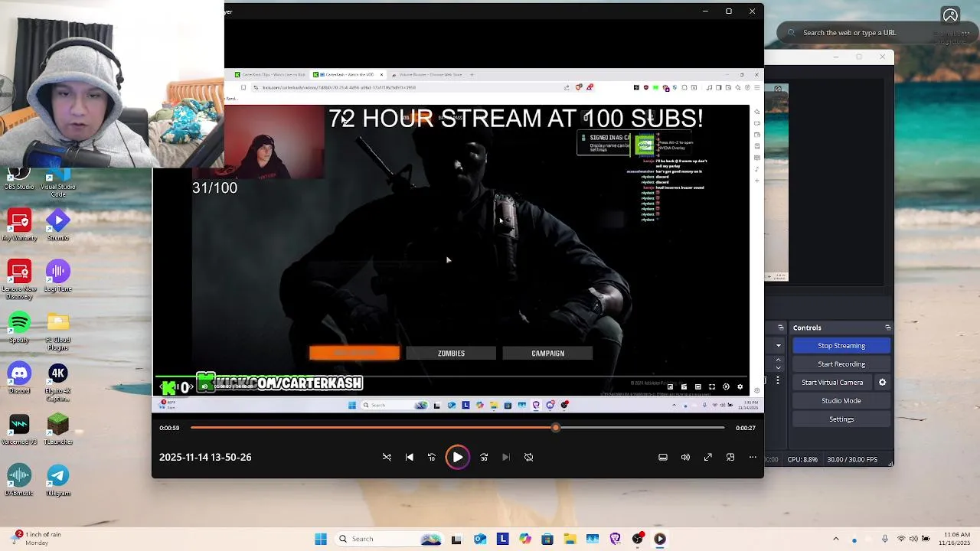Click the profile icon above the search bar
The image size is (980, 551).
point(950,15)
